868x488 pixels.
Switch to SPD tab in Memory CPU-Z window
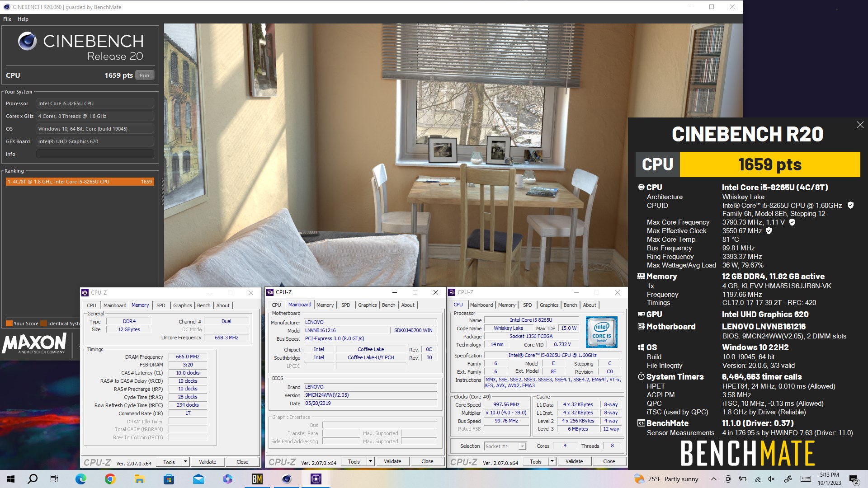click(160, 305)
